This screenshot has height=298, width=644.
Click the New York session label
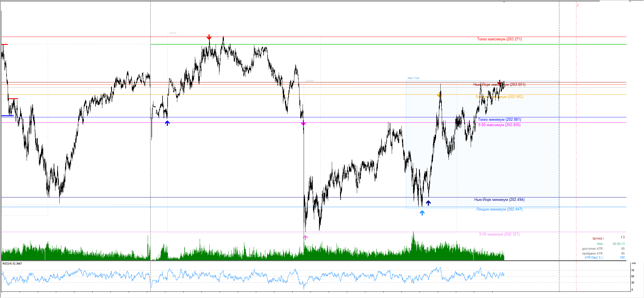tap(413, 78)
